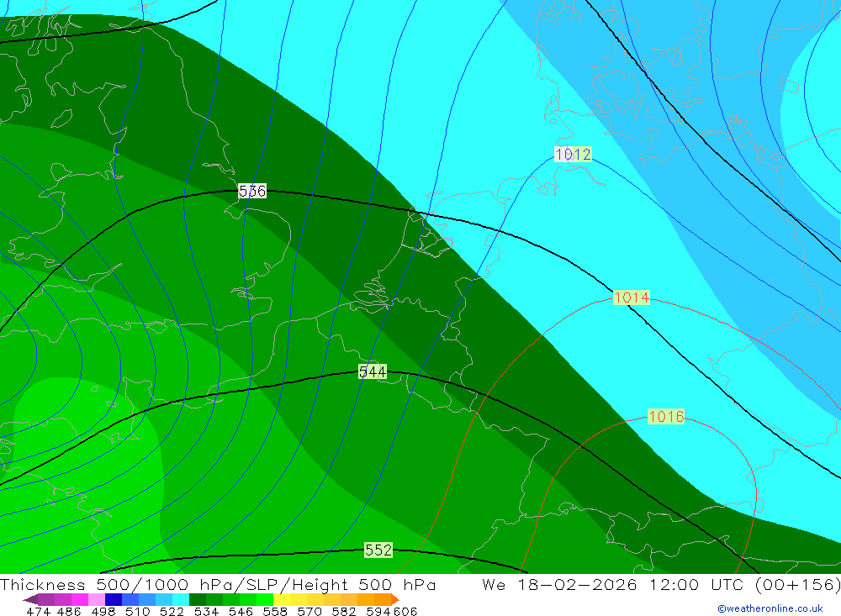The height and width of the screenshot is (616, 841).
Task: Click the (00+156) forecast hour text
Action: coord(797,584)
